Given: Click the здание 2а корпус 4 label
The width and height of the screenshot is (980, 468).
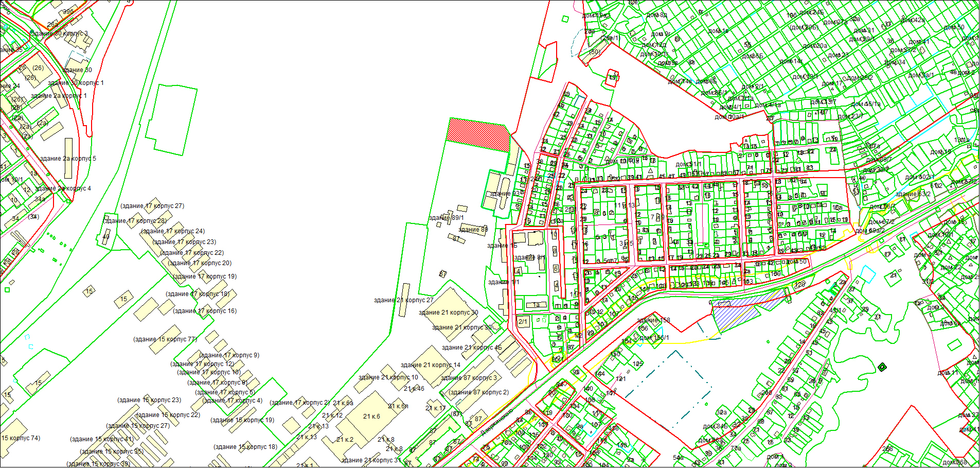Looking at the screenshot, I should coord(63,188).
